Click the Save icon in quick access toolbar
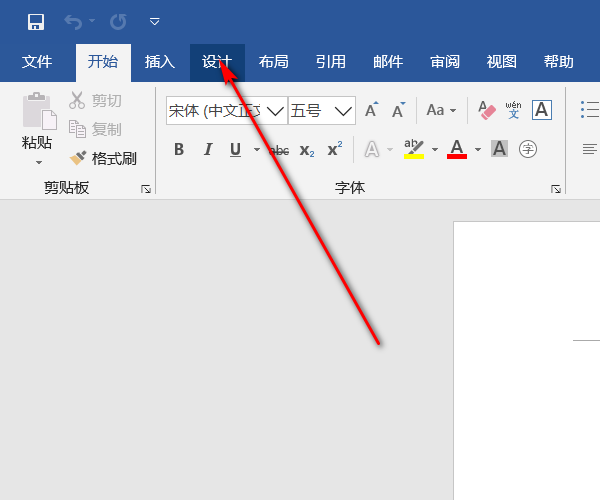This screenshot has height=500, width=600. coord(36,21)
